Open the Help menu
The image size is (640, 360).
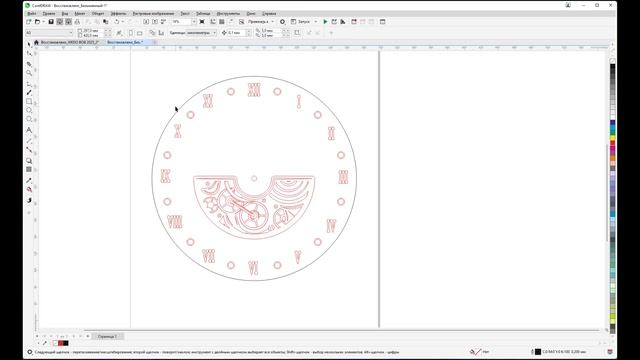point(269,13)
